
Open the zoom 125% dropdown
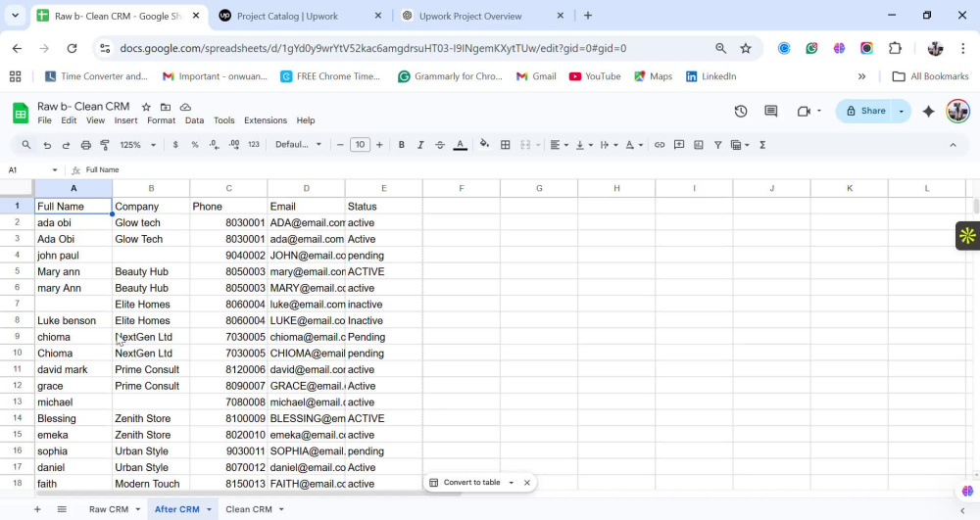[137, 145]
